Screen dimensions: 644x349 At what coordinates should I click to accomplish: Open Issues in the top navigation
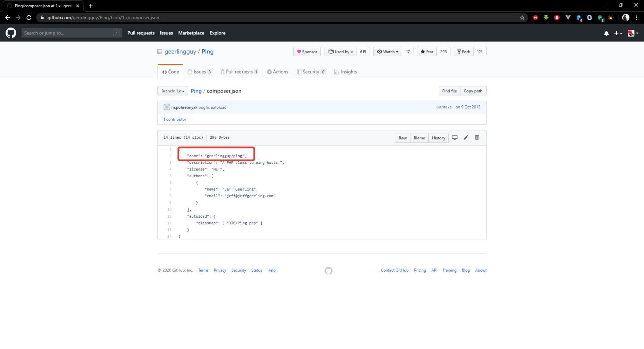pyautogui.click(x=167, y=33)
